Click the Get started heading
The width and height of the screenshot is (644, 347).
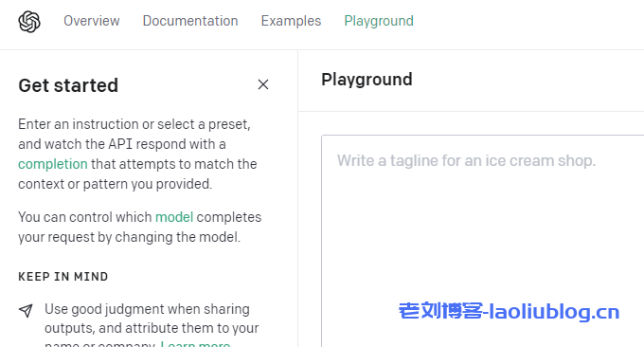tap(68, 85)
